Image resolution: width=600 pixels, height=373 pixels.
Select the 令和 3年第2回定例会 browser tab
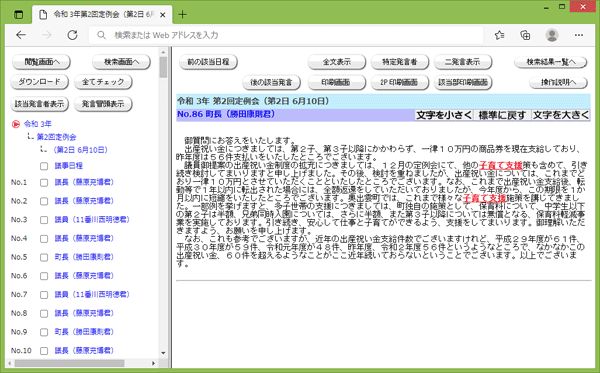[103, 15]
